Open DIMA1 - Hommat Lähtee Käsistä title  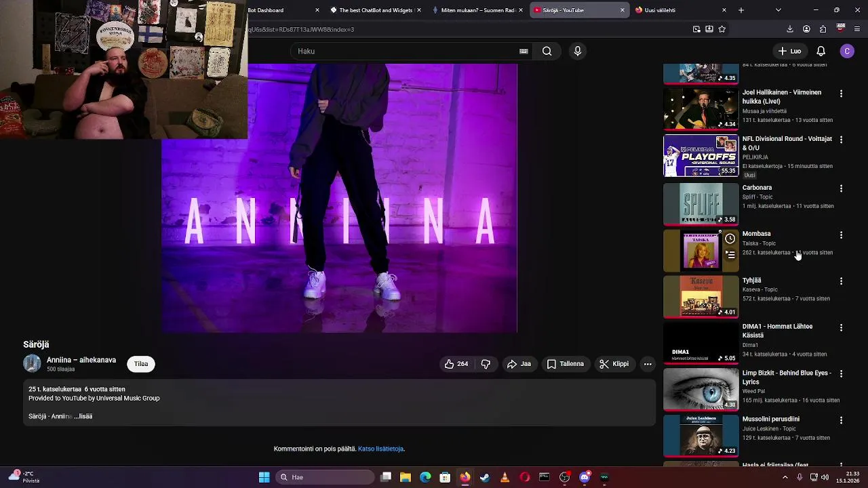click(777, 331)
